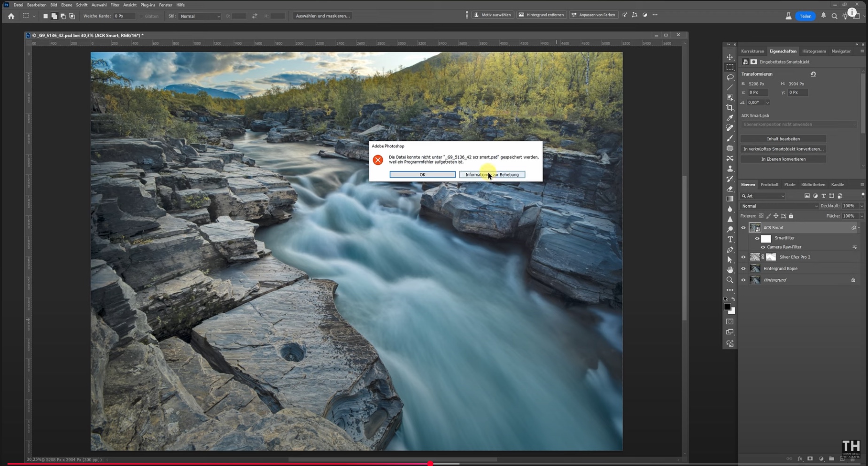Toggle the layer filter switch
The height and width of the screenshot is (466, 868).
tap(863, 194)
